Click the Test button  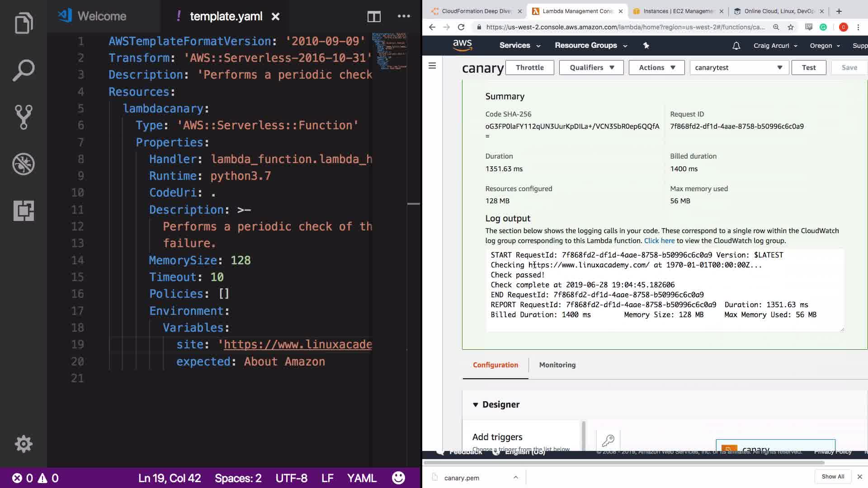[808, 67]
